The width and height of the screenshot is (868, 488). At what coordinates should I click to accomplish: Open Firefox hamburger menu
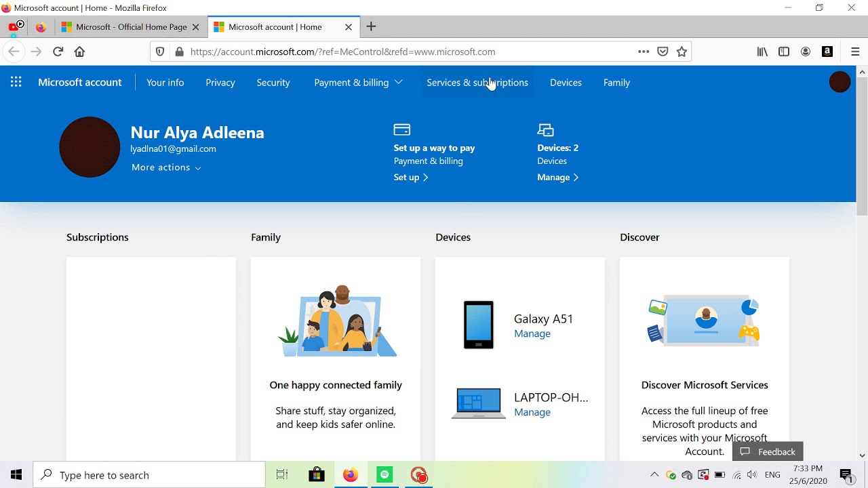click(855, 52)
